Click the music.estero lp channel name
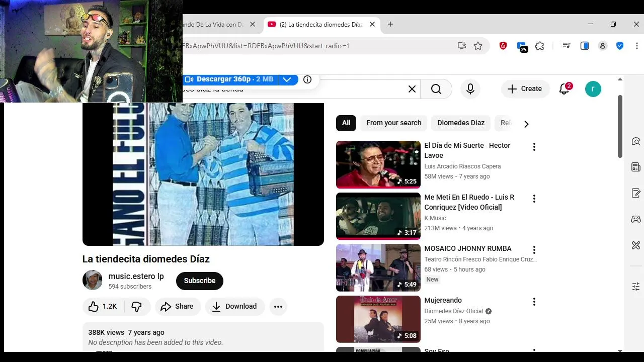644x362 pixels. (x=136, y=277)
